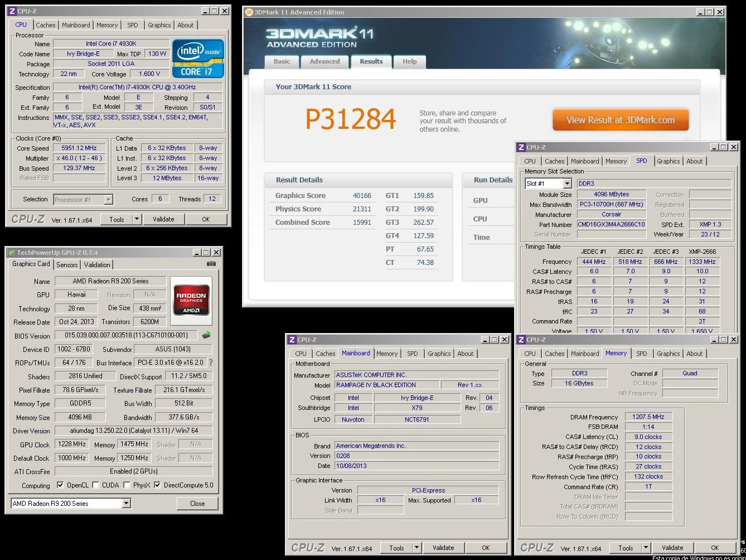746x560 pixels.
Task: Click the CPU-Z title icon of SPD window
Action: click(521, 147)
